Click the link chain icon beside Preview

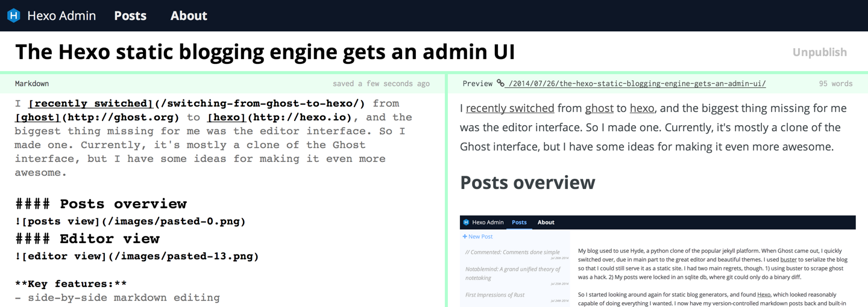500,84
